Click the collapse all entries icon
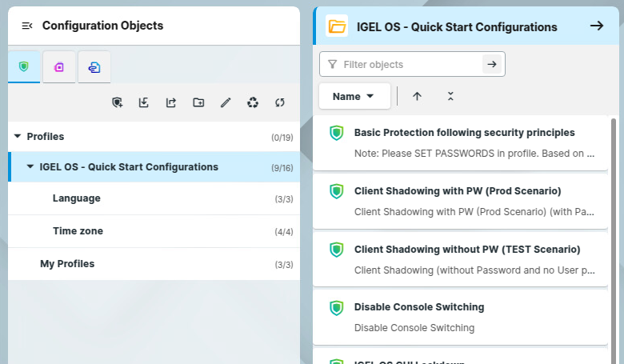The height and width of the screenshot is (364, 624). click(450, 96)
